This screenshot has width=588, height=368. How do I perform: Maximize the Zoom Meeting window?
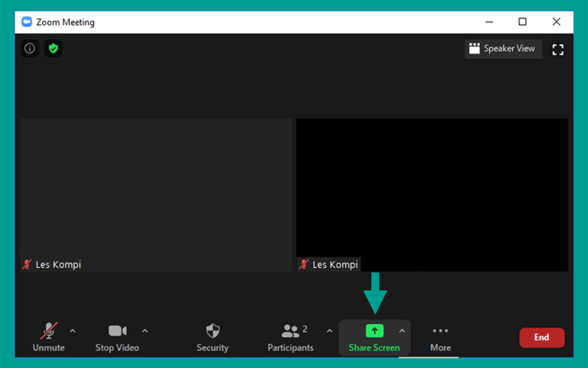click(523, 22)
